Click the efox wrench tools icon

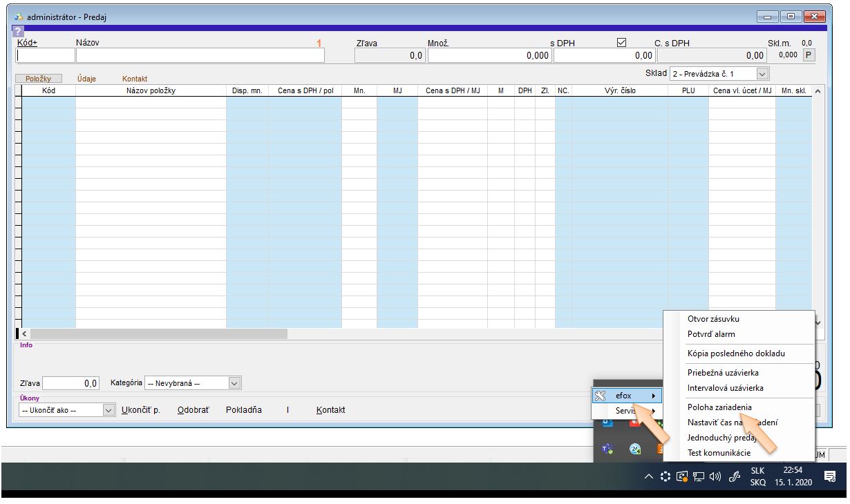[x=600, y=396]
